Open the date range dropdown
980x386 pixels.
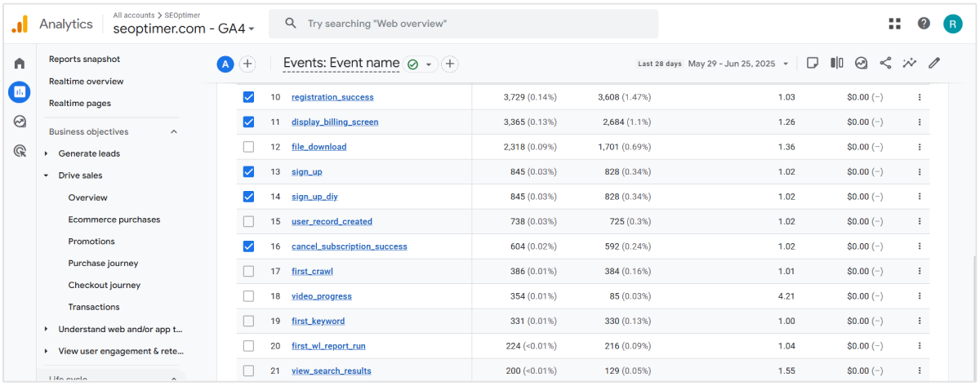(x=738, y=64)
